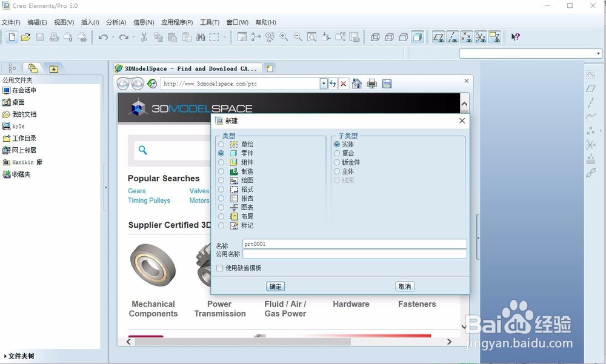
Task: Click the Redo arrow icon
Action: click(124, 37)
